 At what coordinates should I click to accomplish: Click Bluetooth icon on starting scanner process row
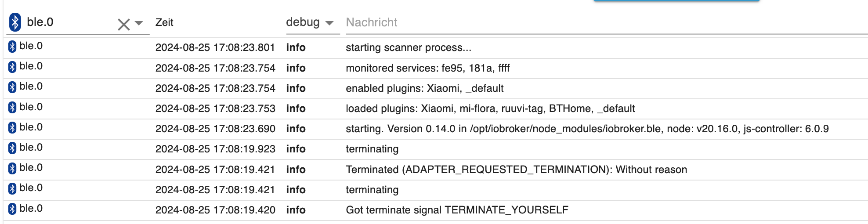pos(12,46)
